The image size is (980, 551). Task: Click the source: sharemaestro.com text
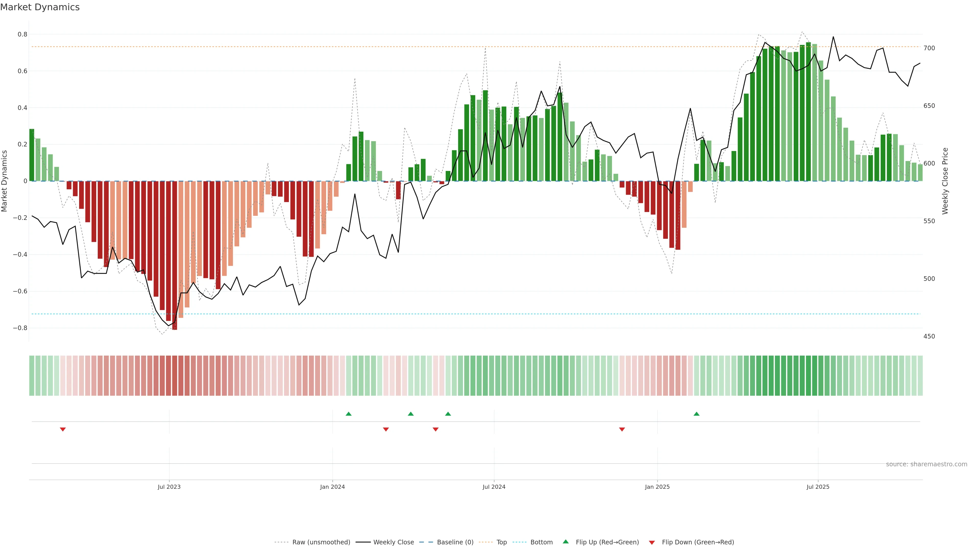point(926,464)
